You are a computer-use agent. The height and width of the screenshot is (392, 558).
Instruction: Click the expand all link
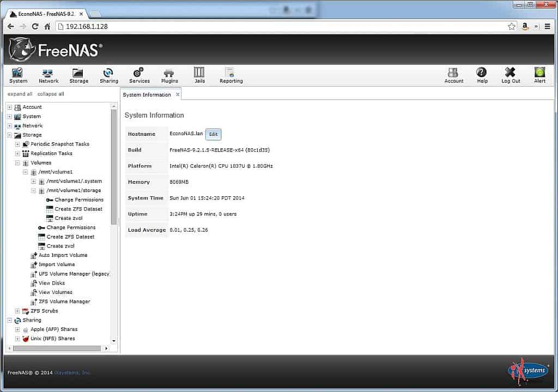(20, 94)
